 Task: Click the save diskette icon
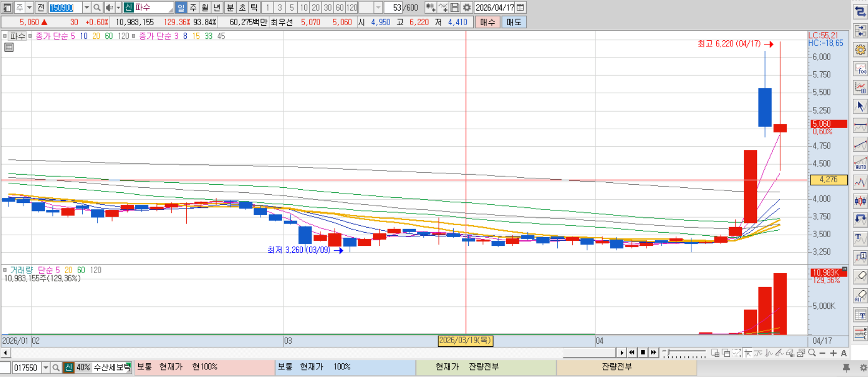click(455, 8)
